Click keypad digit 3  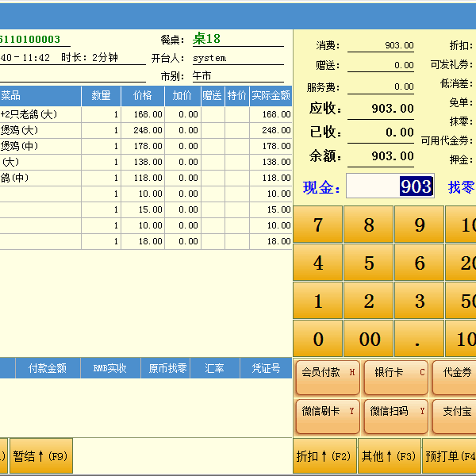[x=419, y=301]
